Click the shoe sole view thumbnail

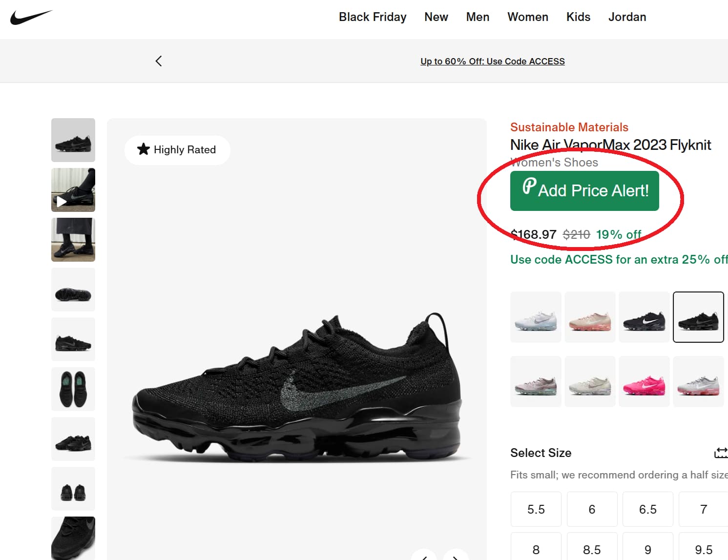point(73,289)
